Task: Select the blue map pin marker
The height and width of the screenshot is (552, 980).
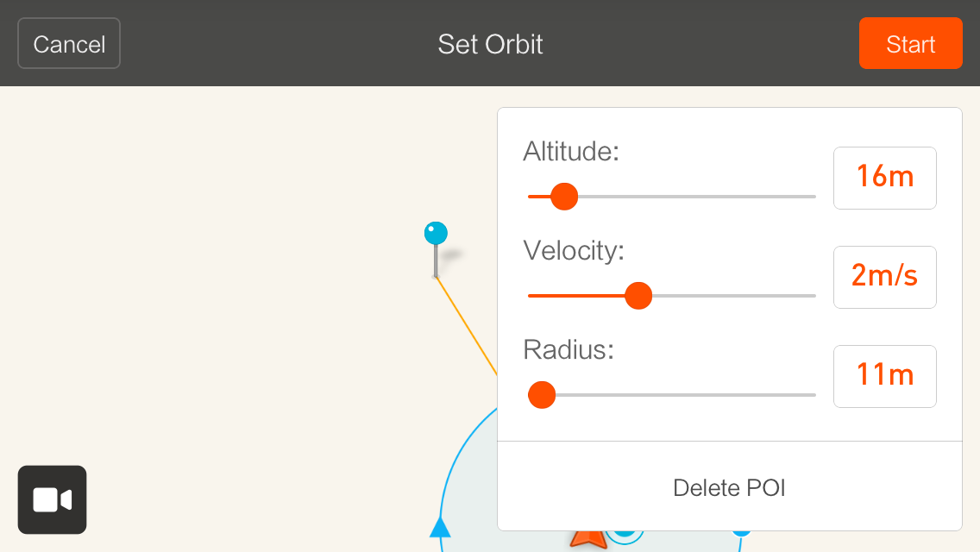Action: tap(436, 249)
